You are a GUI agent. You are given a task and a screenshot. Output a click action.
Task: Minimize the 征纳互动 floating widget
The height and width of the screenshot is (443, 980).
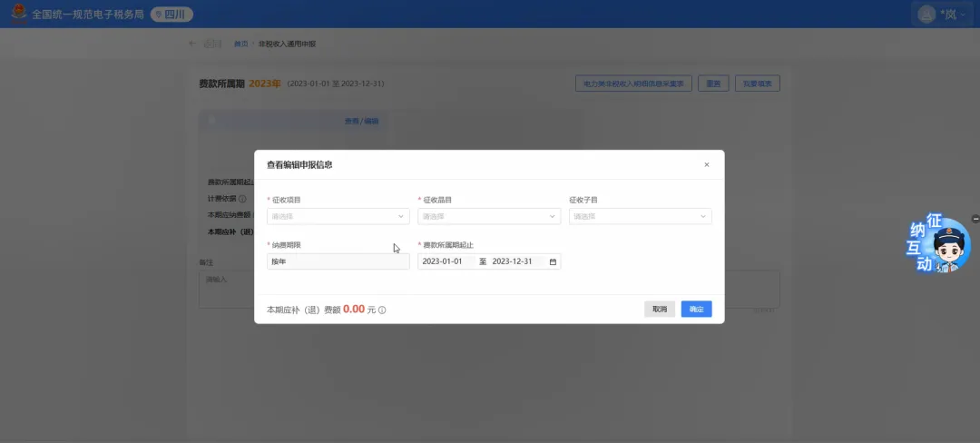pos(975,219)
